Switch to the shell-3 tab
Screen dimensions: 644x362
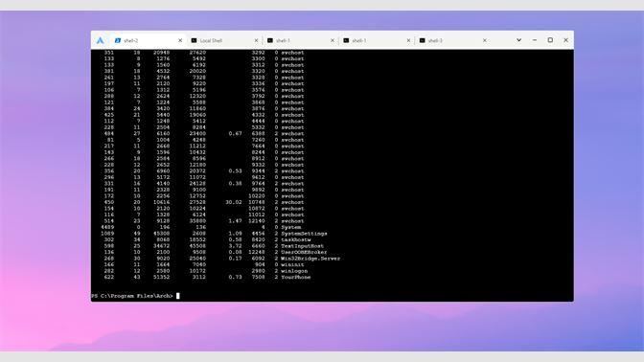[452, 40]
